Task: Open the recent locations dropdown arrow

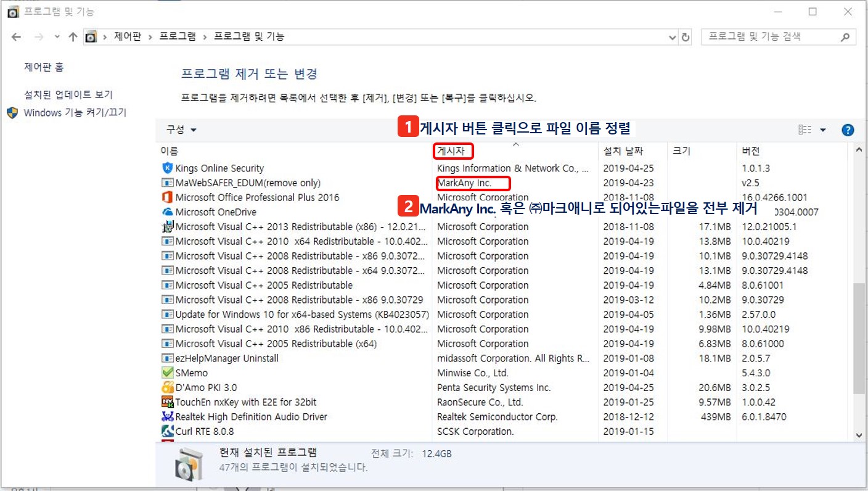Action: [x=57, y=37]
